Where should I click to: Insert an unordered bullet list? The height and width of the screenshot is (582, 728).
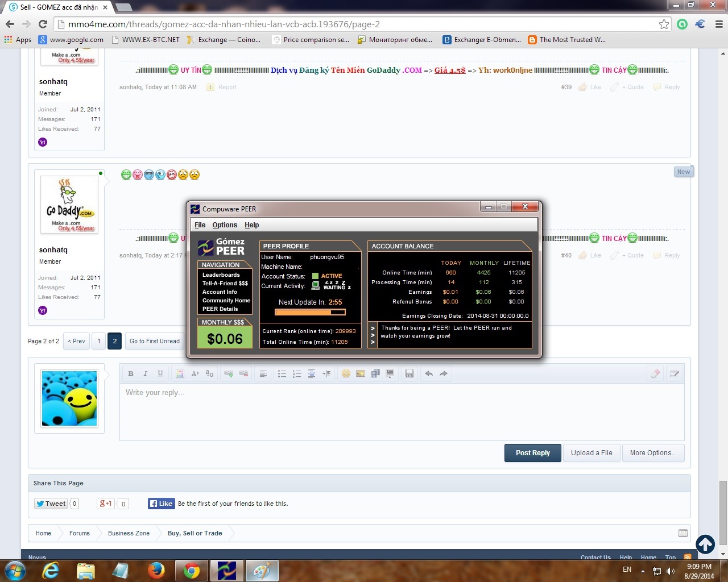[x=282, y=373]
